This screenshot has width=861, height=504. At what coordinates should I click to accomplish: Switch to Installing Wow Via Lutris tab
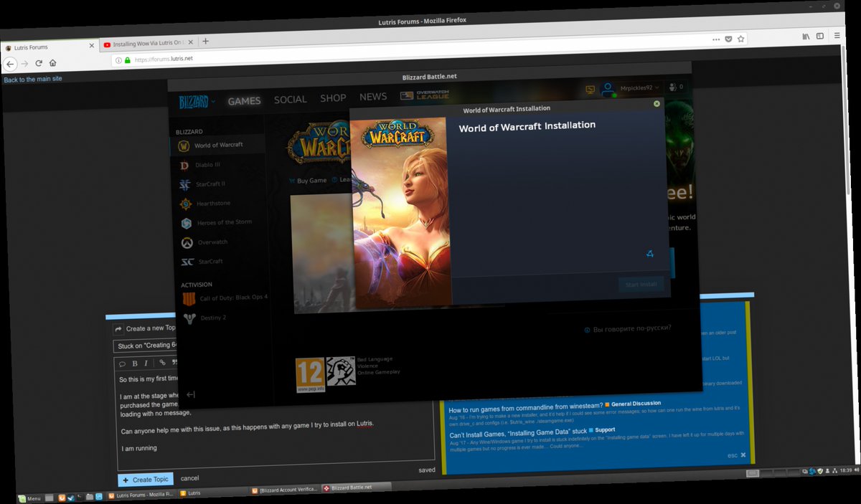click(147, 44)
